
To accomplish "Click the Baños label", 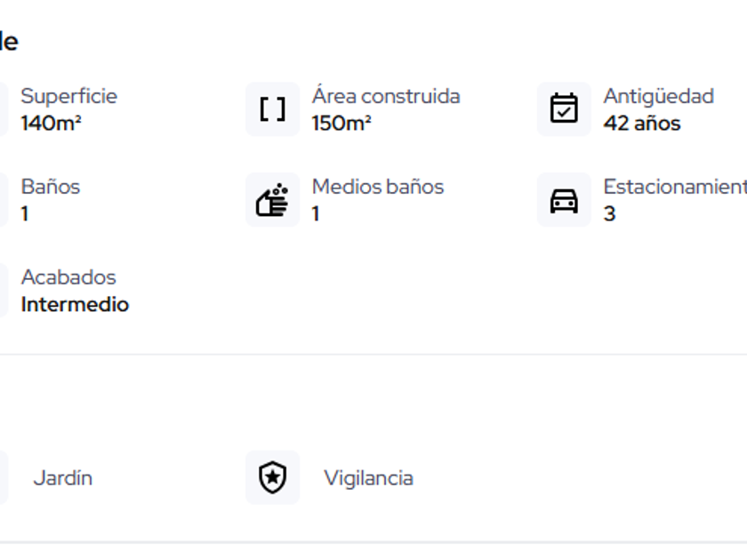I will tap(51, 187).
